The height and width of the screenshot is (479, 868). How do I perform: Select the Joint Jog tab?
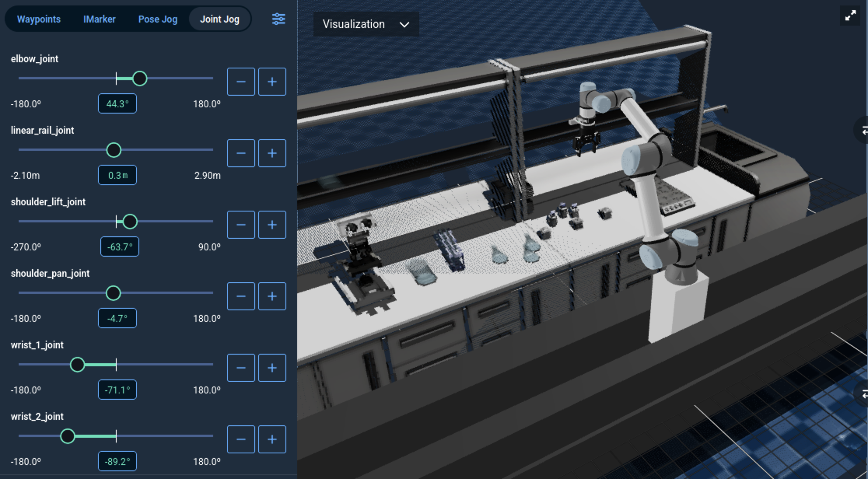tap(220, 19)
